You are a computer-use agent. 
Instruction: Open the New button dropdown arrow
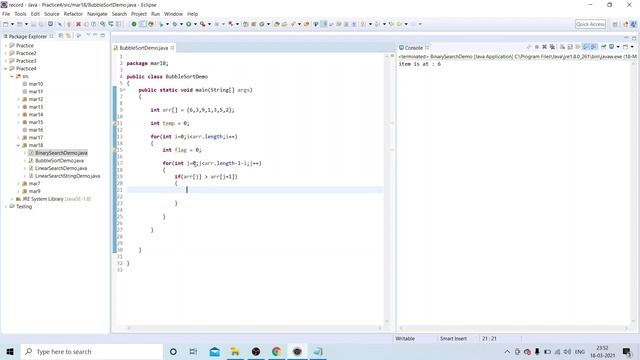point(12,24)
